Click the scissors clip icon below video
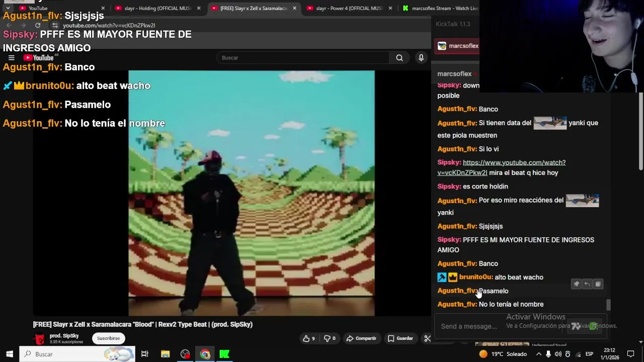The image size is (644, 362). coord(427,338)
